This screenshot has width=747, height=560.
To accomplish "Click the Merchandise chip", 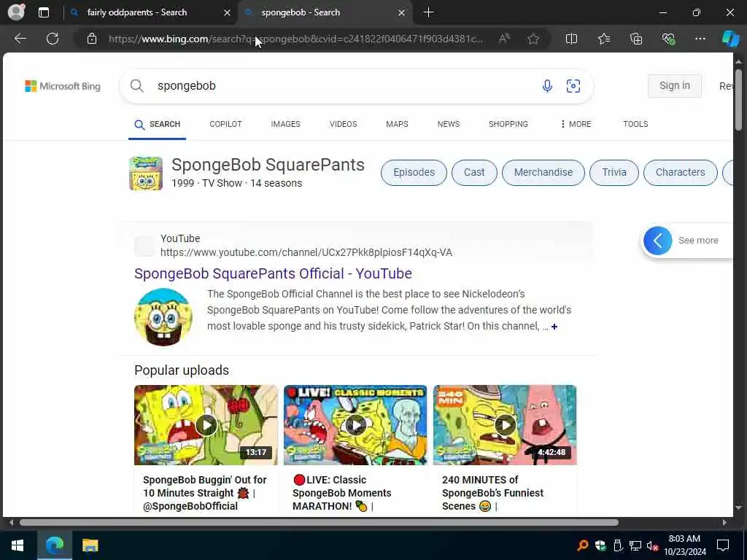I will [543, 172].
